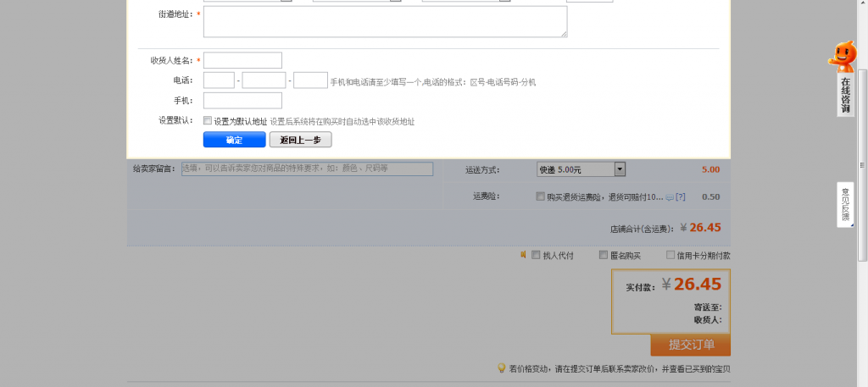
Task: Select the 信用卡分期付款 checkbox
Action: [670, 255]
